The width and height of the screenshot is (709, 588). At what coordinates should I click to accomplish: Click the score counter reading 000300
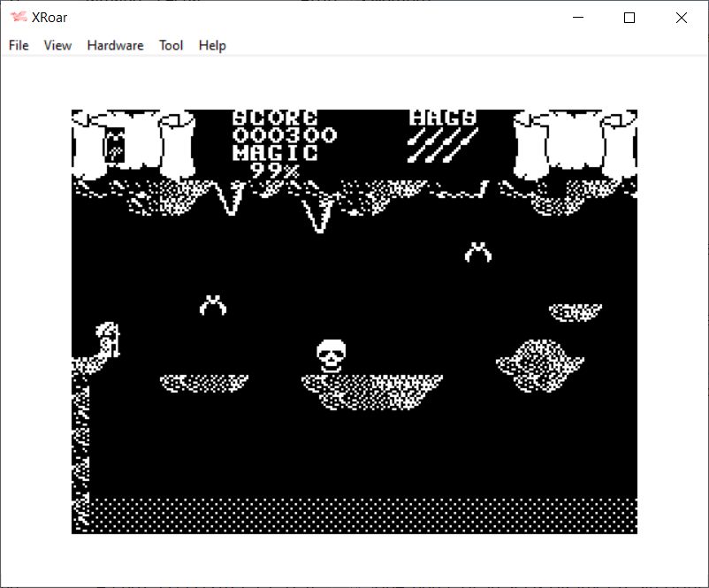285,135
